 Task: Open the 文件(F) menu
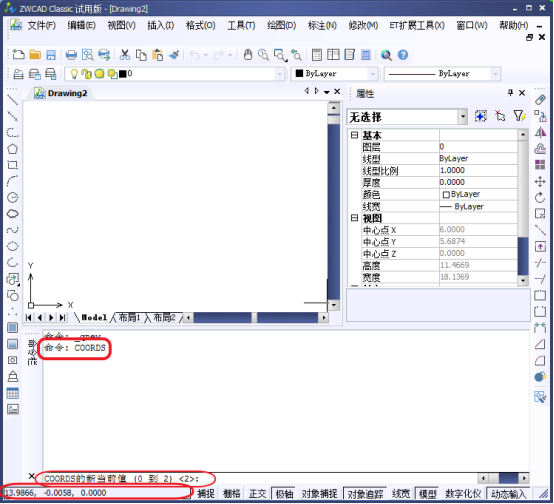click(x=42, y=25)
